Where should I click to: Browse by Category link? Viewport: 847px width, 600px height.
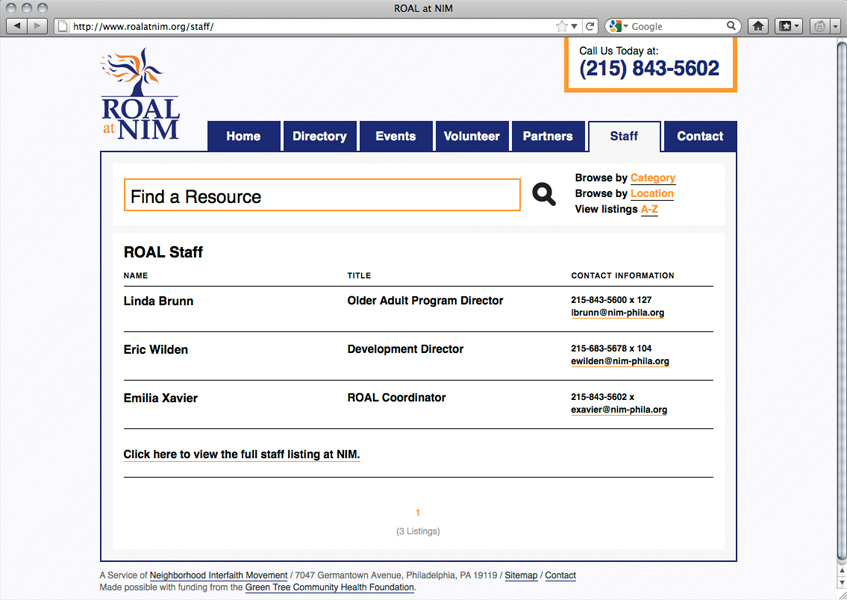pyautogui.click(x=653, y=178)
